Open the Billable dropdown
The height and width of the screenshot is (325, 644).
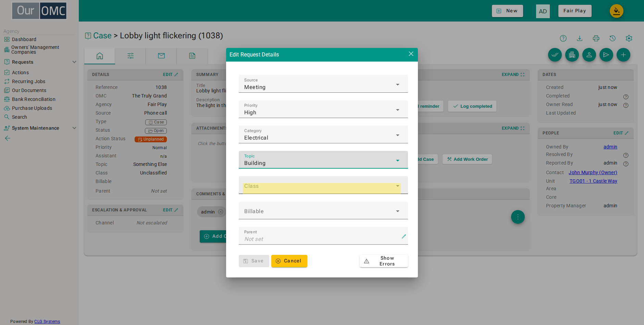click(x=323, y=210)
